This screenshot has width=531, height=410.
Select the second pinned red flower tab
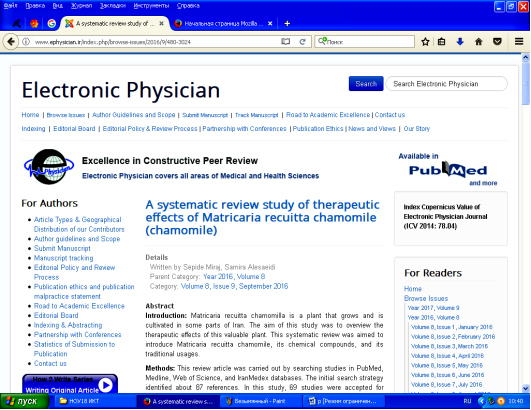34,23
